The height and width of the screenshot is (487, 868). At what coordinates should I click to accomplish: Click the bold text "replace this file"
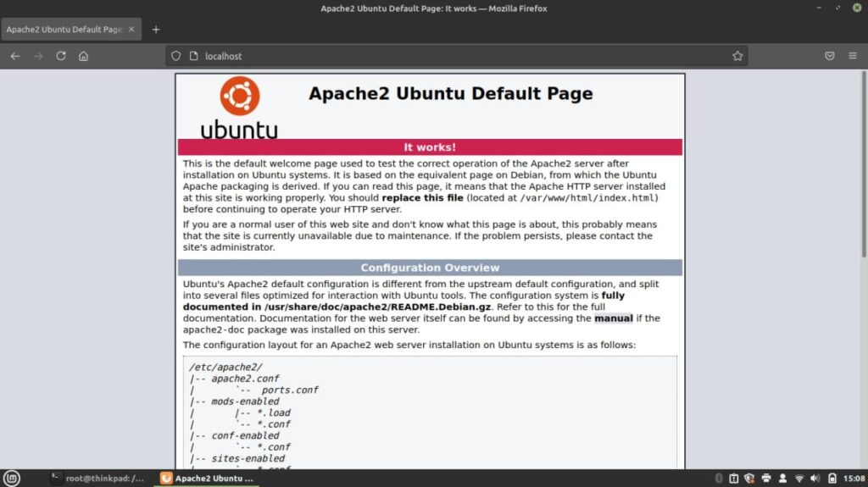[x=422, y=197]
